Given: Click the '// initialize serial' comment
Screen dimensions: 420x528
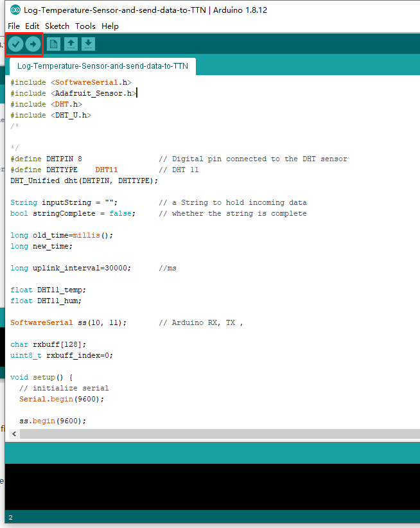Looking at the screenshot, I should (64, 388).
